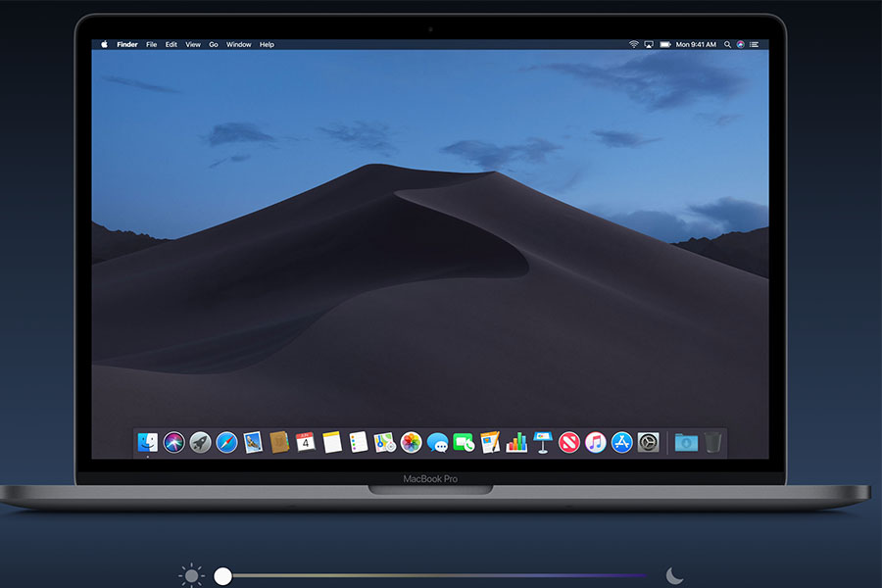Open Pages app in the Dock
This screenshot has width=882, height=588.
[x=490, y=442]
